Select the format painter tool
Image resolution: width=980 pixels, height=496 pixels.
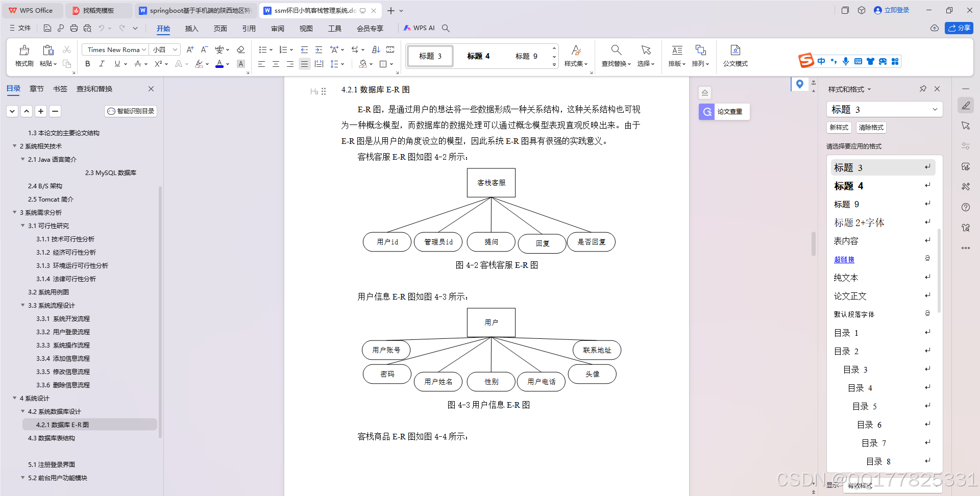point(24,56)
